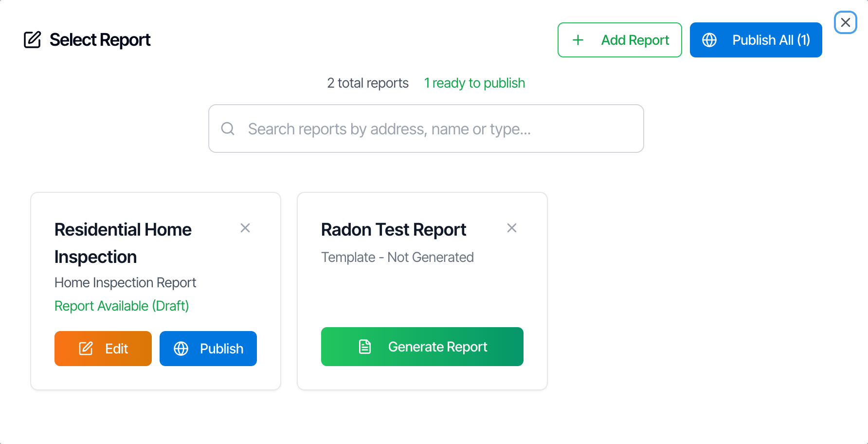The width and height of the screenshot is (868, 444).
Task: Click 'Template - Not Generated' text
Action: click(x=398, y=257)
